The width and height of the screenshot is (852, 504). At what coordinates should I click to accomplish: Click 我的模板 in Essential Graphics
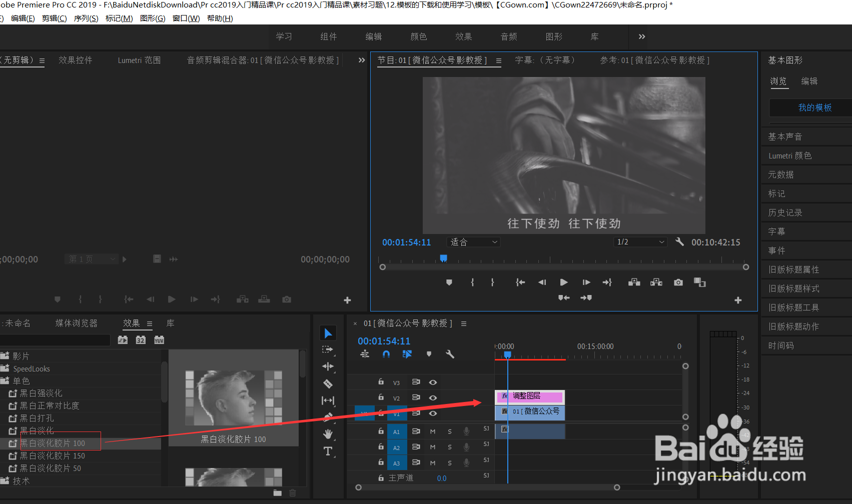tap(814, 107)
